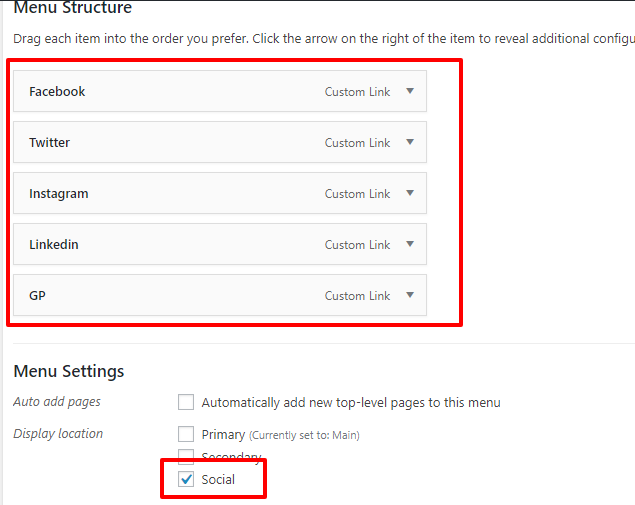Uncheck the Social display location checkbox

(x=186, y=480)
